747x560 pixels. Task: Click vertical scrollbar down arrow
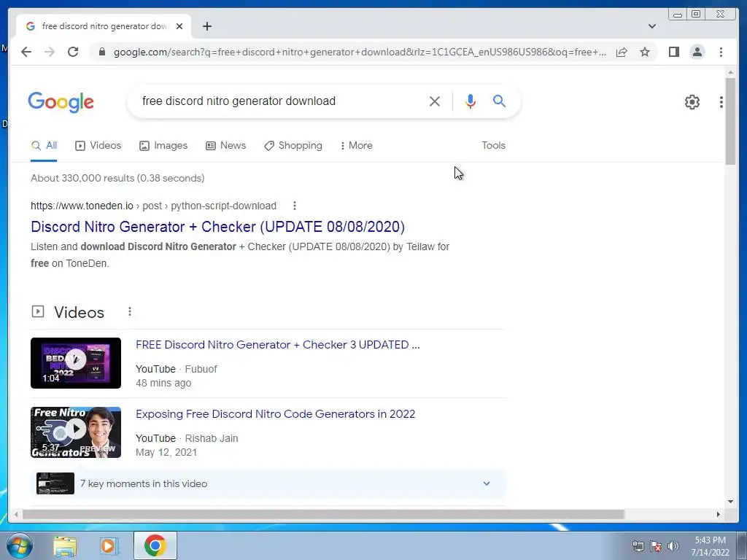click(730, 502)
